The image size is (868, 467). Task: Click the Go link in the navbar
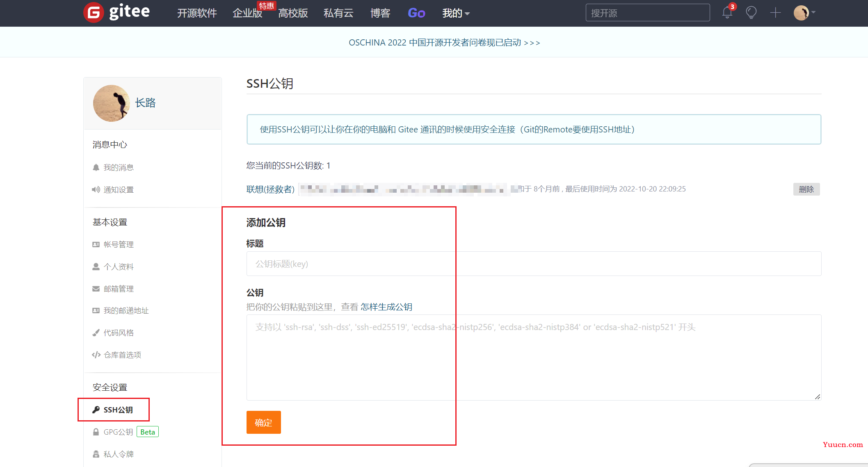416,13
